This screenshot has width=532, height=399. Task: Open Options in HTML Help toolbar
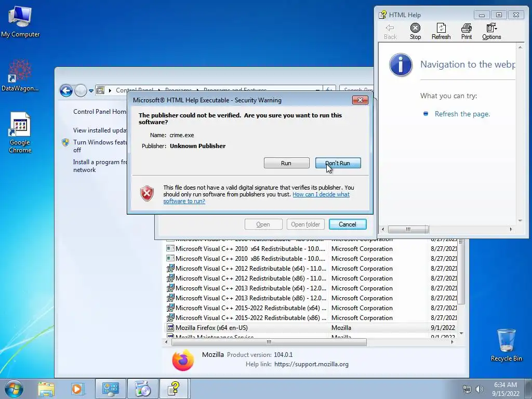point(491,31)
